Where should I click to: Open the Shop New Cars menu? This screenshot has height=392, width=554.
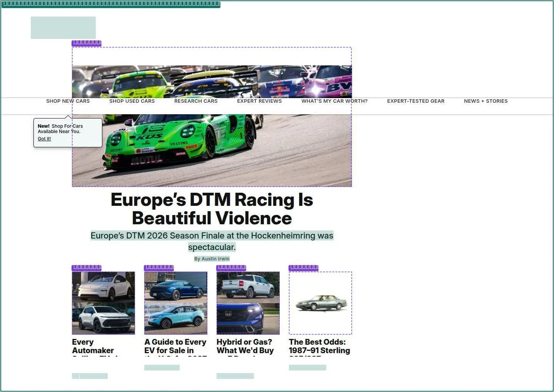(x=68, y=101)
